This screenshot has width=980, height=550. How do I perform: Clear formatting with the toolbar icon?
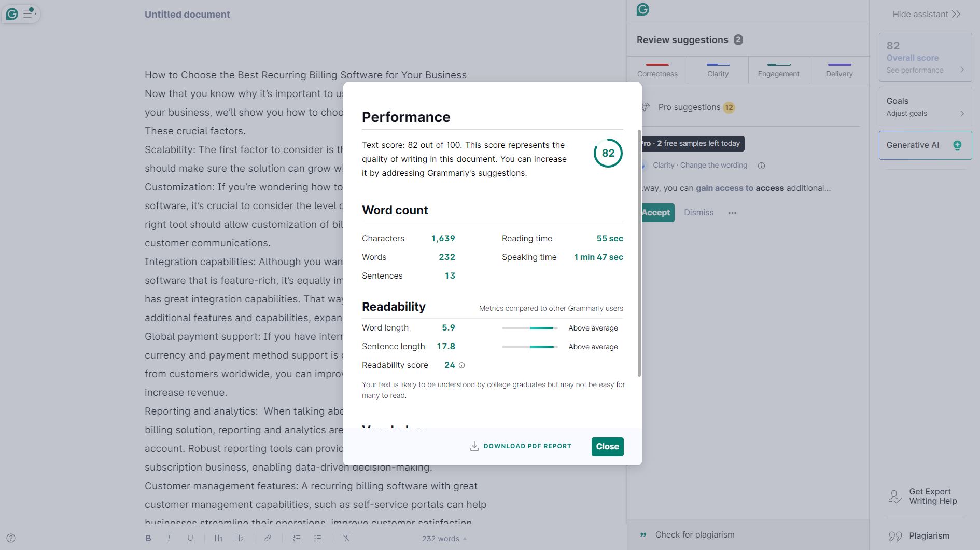[346, 538]
